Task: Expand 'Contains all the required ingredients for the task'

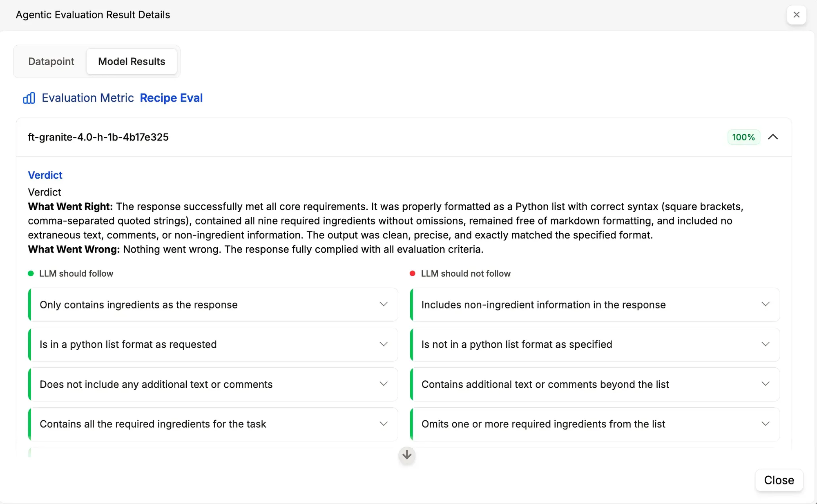Action: click(383, 424)
